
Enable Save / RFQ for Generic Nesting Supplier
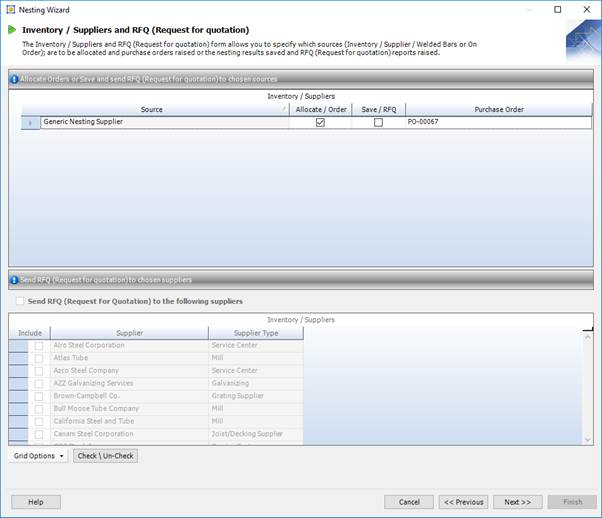click(x=378, y=122)
